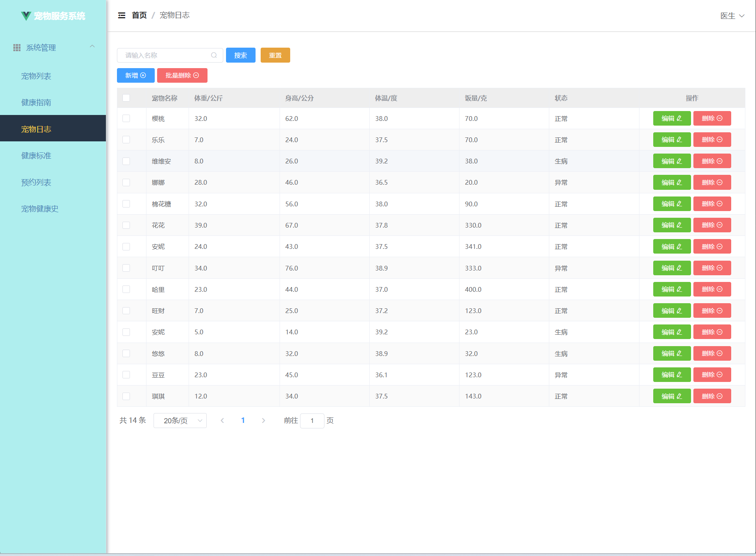Open 预约列表 in the sidebar menu

pyautogui.click(x=36, y=182)
